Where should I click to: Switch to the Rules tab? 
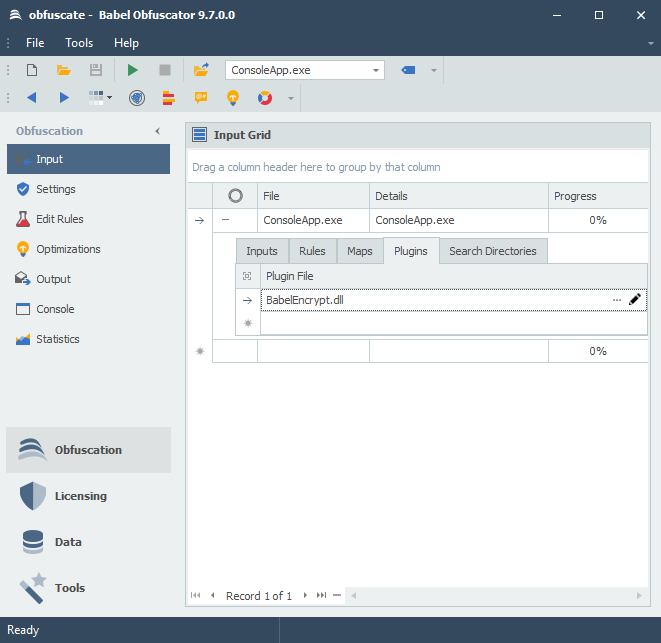point(312,251)
